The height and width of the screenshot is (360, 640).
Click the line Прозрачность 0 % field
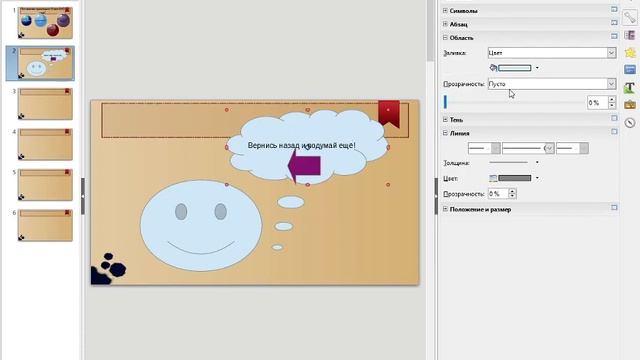498,193
